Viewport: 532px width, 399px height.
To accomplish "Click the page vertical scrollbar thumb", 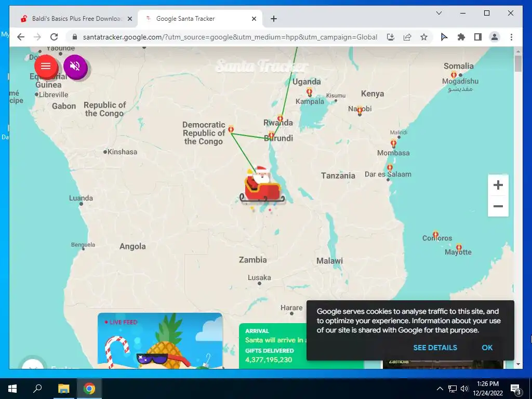I will click(518, 63).
